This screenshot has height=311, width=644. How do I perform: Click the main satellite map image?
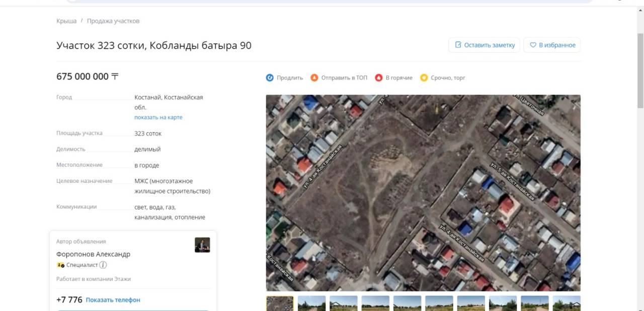point(423,193)
